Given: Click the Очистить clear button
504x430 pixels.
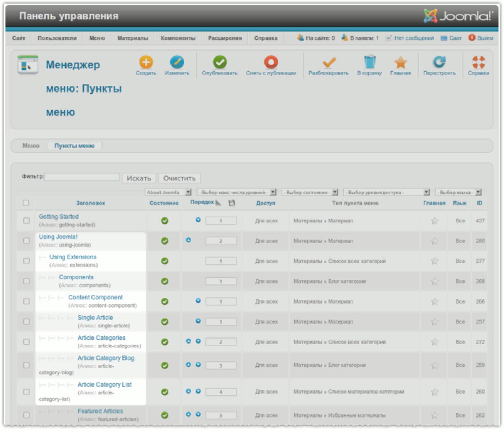Looking at the screenshot, I should pyautogui.click(x=179, y=178).
